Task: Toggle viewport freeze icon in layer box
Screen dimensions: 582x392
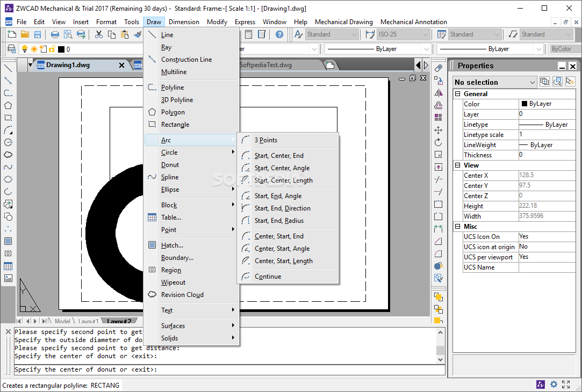Action: [43, 49]
